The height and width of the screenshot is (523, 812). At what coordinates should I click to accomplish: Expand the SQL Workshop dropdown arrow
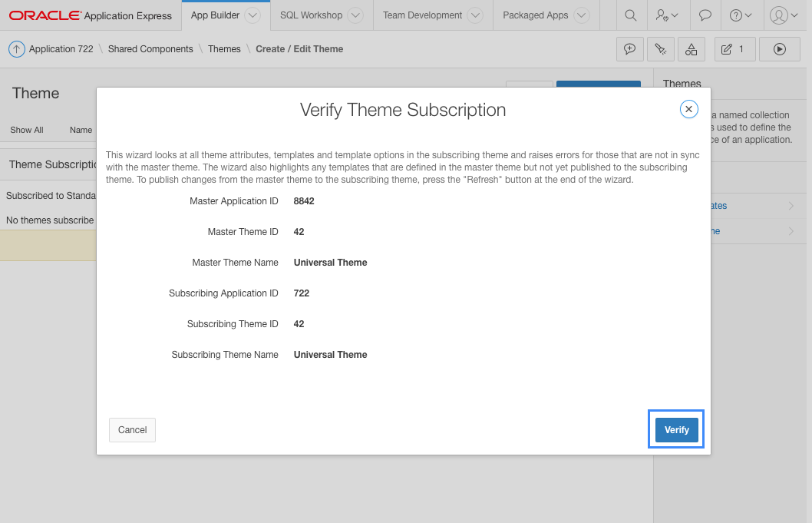355,15
